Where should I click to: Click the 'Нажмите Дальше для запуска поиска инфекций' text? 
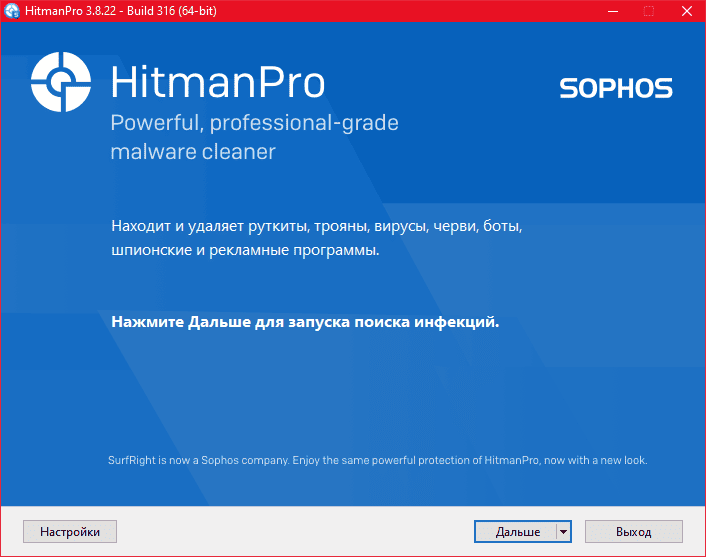click(305, 322)
